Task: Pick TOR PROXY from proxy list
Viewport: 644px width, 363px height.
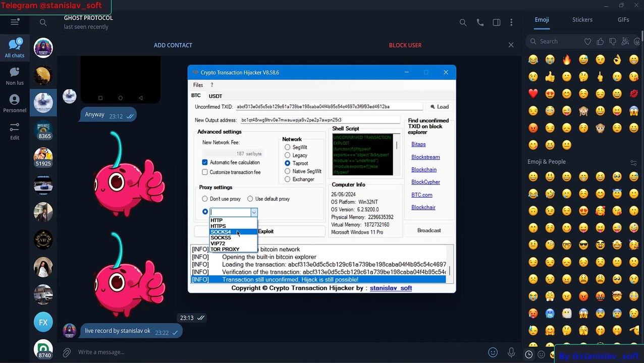Action: click(x=233, y=249)
